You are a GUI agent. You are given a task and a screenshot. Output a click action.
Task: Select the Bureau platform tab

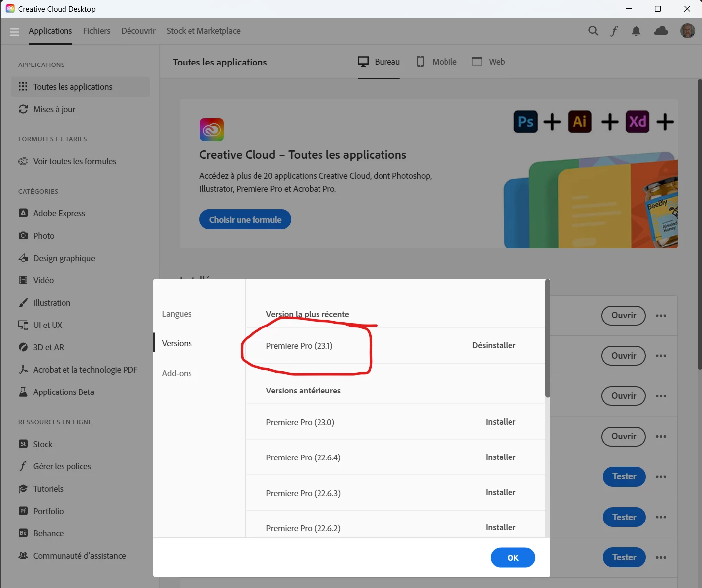(x=379, y=62)
